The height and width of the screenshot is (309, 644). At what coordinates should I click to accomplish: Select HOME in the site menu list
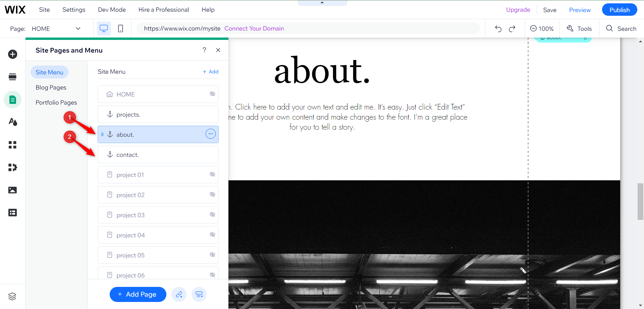point(158,94)
